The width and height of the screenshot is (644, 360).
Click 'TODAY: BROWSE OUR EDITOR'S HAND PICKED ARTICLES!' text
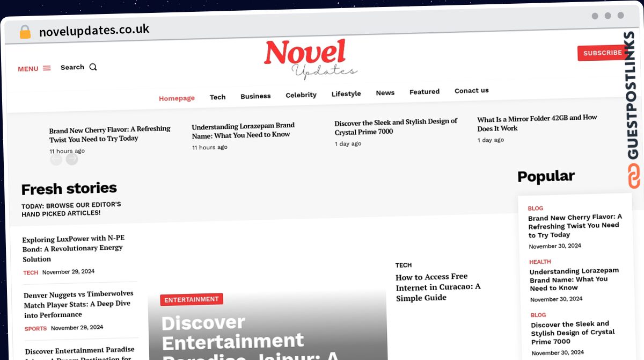tap(71, 209)
